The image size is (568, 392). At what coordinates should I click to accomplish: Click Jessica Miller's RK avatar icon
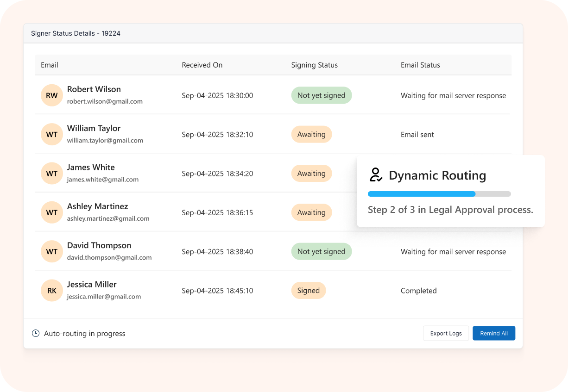pyautogui.click(x=52, y=291)
